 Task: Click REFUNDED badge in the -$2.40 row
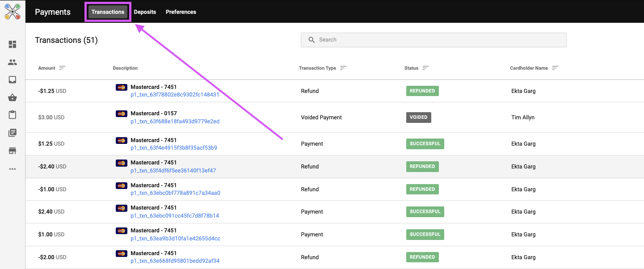coord(422,167)
